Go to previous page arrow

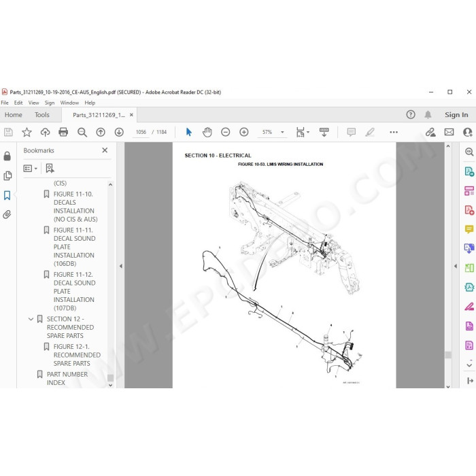click(x=101, y=132)
